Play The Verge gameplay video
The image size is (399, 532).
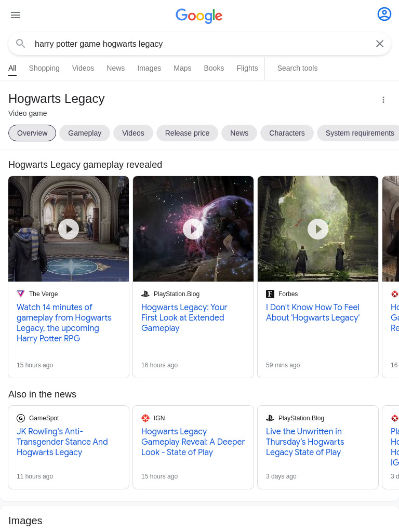[69, 229]
